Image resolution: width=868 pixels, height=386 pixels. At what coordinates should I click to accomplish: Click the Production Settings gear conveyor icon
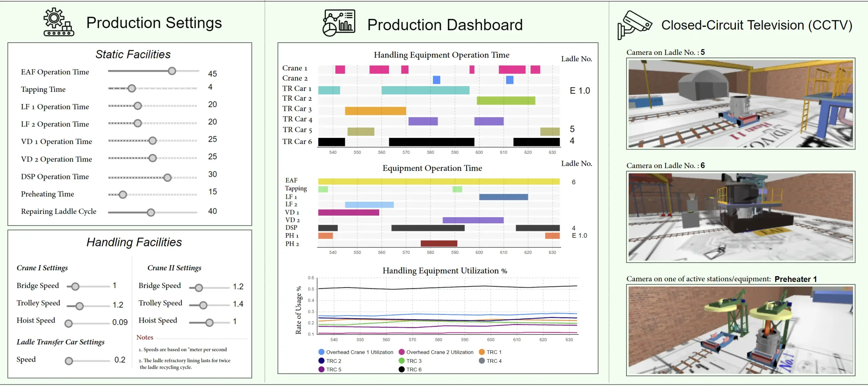click(x=58, y=22)
